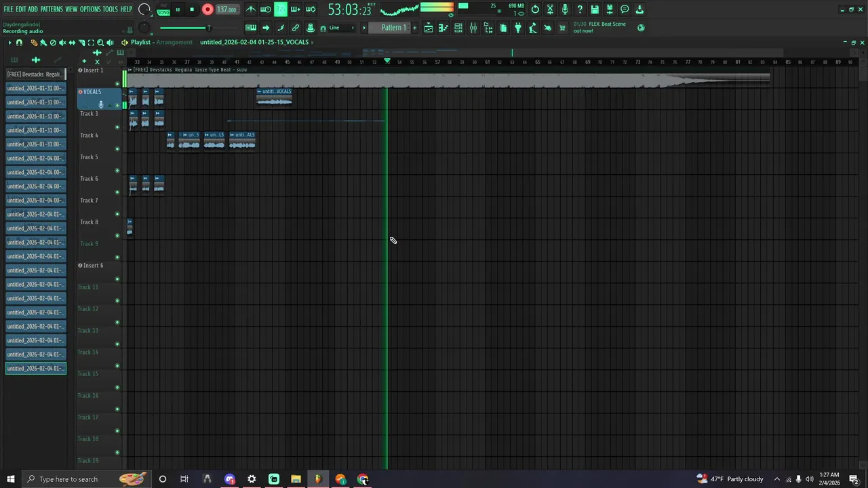Screen dimensions: 868x488
Task: Click the Render as audio file icon
Action: pyautogui.click(x=610, y=9)
